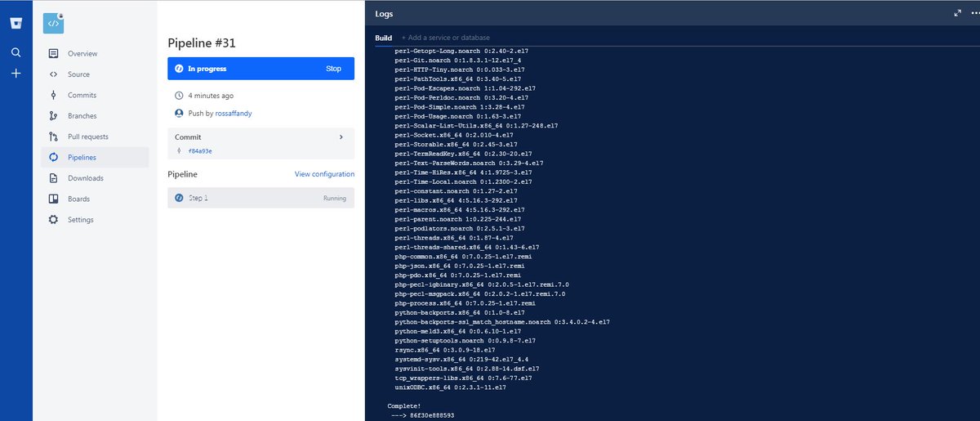Click log line perl-threads-shared.x86_64 0:1.43-6.el7
Screen dimensions: 980x421
tap(467, 246)
